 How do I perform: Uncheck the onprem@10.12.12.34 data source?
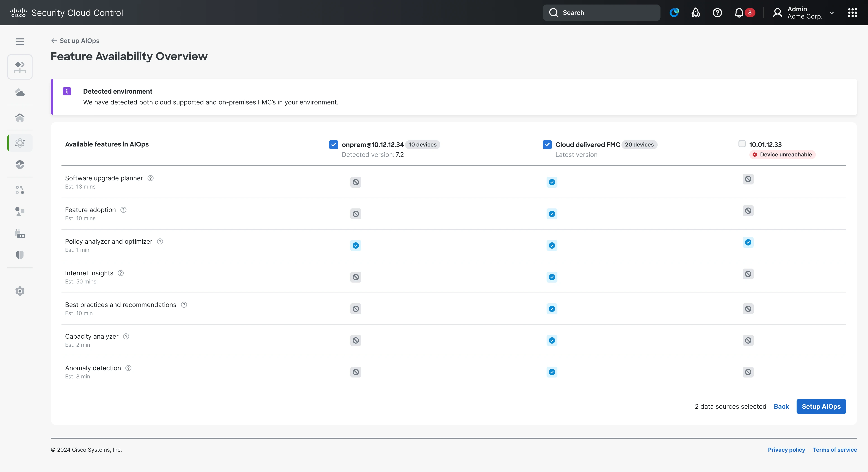tap(333, 144)
